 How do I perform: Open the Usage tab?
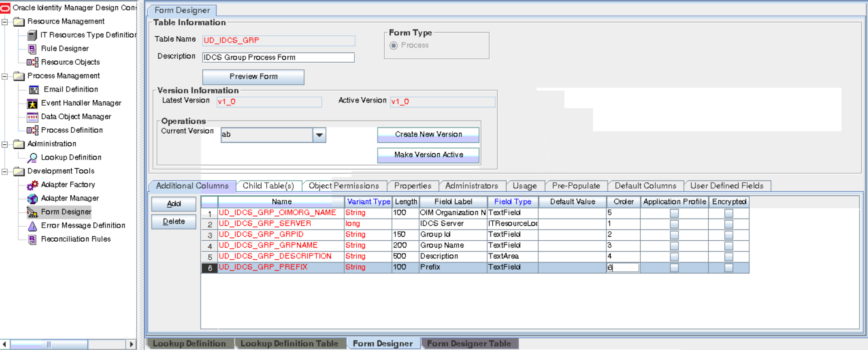[x=525, y=186]
